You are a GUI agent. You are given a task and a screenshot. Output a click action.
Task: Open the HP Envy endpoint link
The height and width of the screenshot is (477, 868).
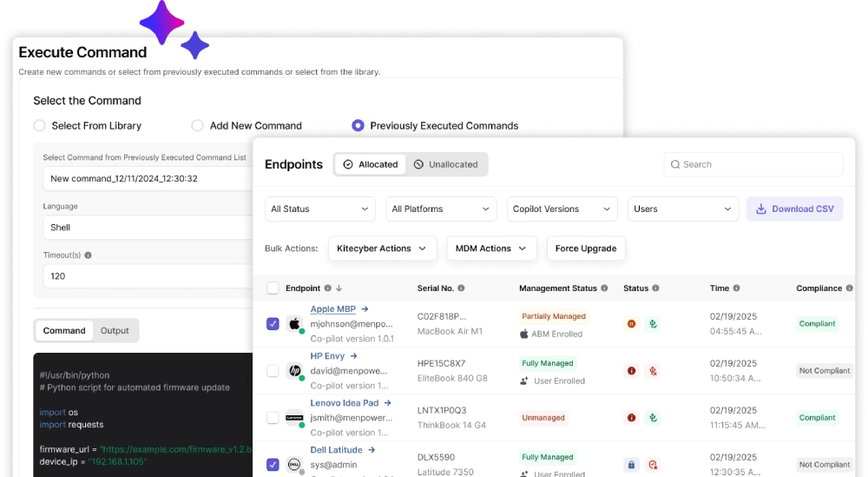pyautogui.click(x=327, y=355)
